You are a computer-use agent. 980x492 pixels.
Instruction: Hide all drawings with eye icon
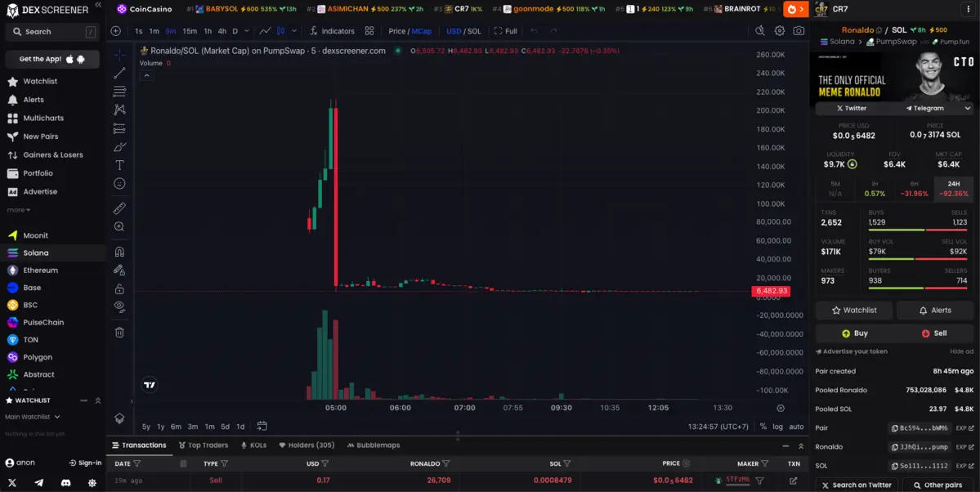[x=119, y=306]
